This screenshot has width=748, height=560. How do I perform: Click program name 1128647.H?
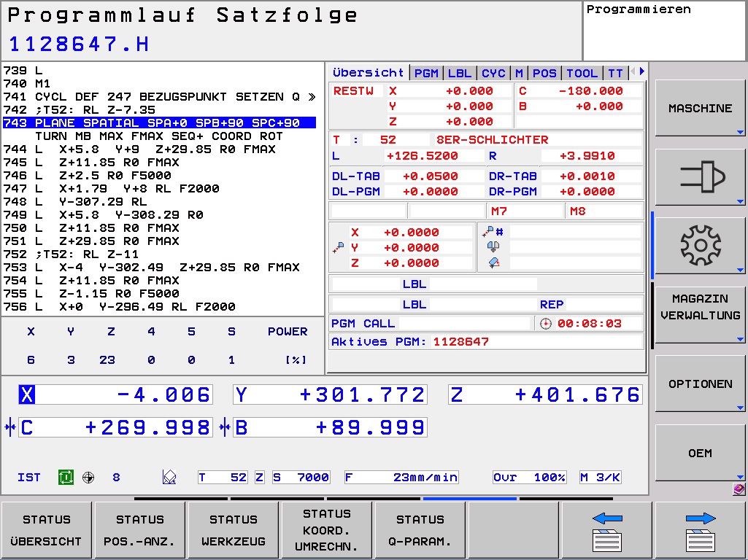tap(80, 44)
